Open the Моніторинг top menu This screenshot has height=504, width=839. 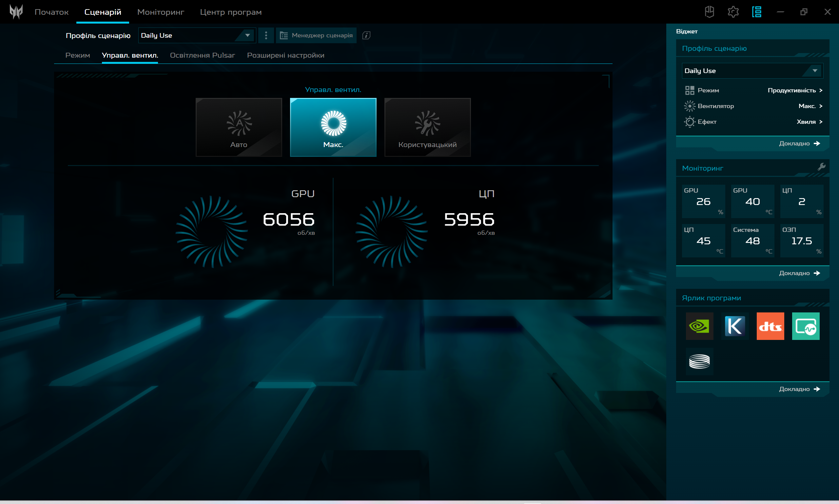160,12
